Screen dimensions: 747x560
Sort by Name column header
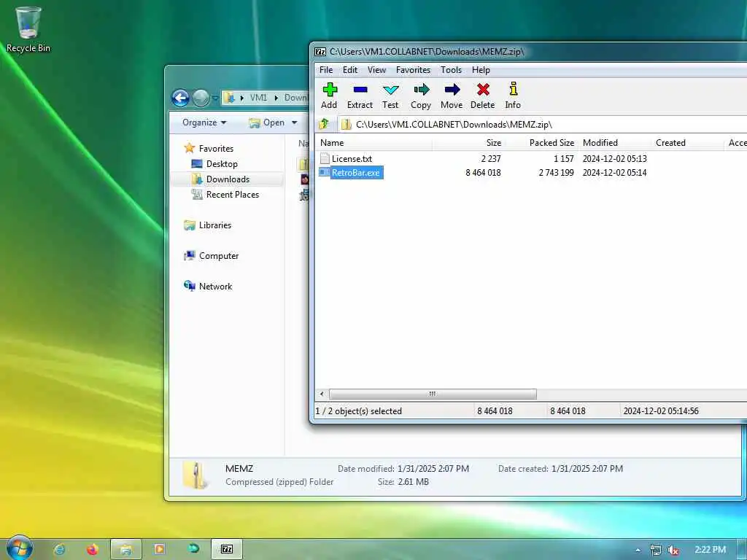(373, 142)
